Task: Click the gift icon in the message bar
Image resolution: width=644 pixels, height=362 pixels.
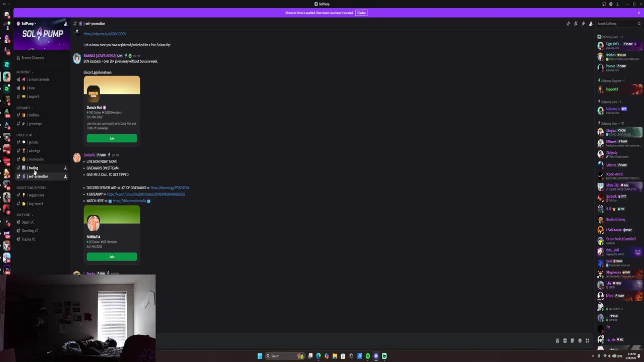Action: pyautogui.click(x=557, y=341)
